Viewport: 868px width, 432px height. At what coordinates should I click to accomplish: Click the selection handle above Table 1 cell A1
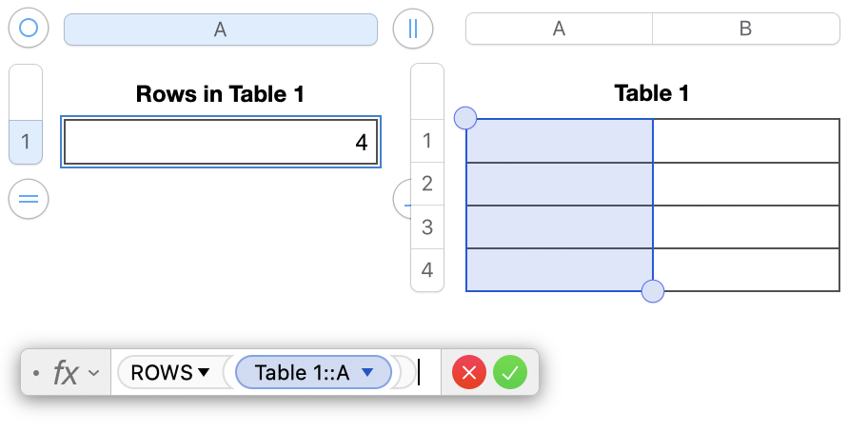[x=465, y=118]
